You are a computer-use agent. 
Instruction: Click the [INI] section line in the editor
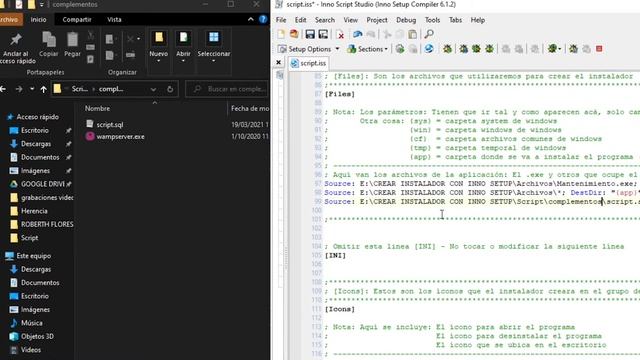[335, 256]
